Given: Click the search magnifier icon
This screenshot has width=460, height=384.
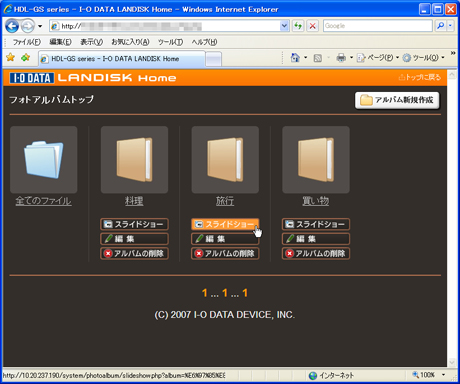Looking at the screenshot, I should (441, 26).
